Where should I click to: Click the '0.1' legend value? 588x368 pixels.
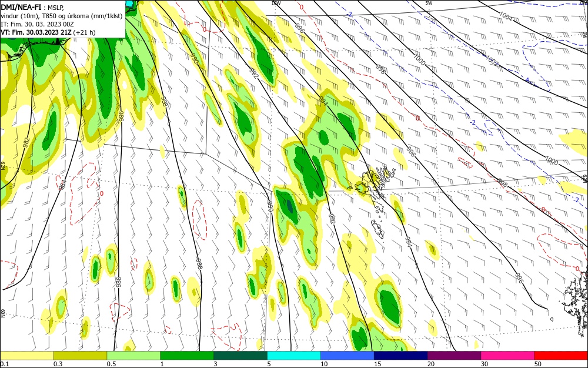pyautogui.click(x=5, y=364)
